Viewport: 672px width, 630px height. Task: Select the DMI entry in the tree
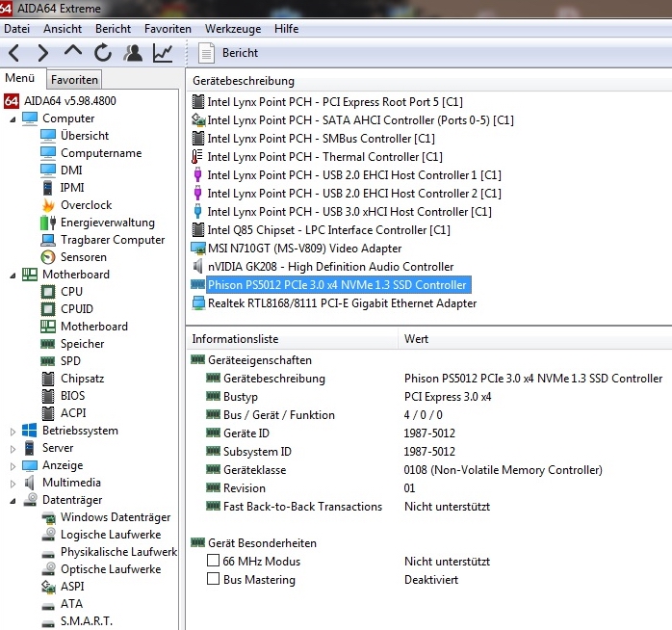[71, 171]
